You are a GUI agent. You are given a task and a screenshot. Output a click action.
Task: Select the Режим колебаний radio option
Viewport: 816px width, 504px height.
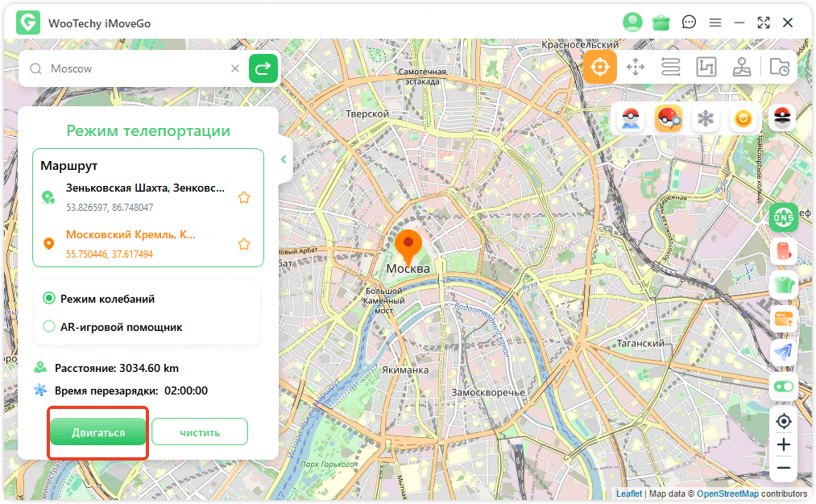(x=49, y=299)
